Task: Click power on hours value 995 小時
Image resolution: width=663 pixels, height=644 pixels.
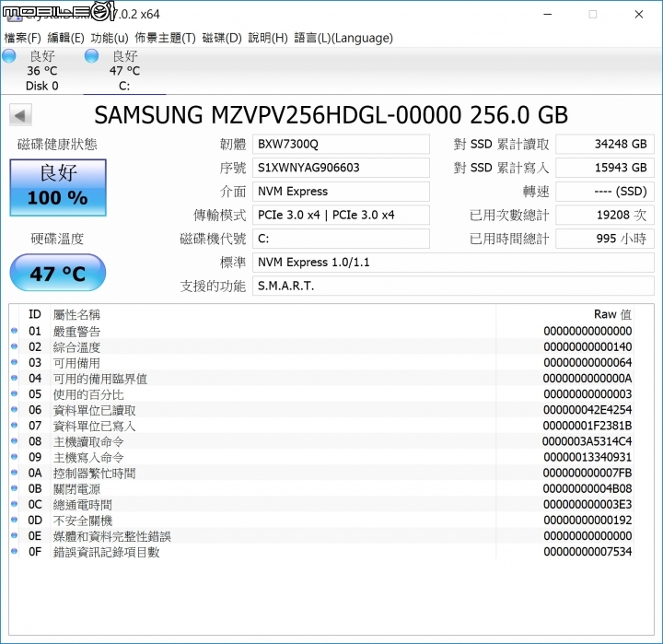Action: (x=605, y=239)
